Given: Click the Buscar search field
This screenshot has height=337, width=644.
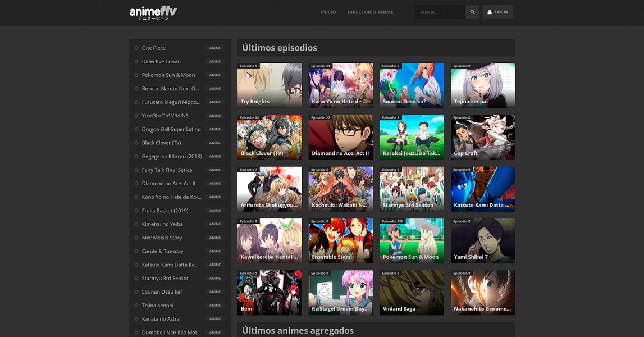Looking at the screenshot, I should tap(440, 11).
